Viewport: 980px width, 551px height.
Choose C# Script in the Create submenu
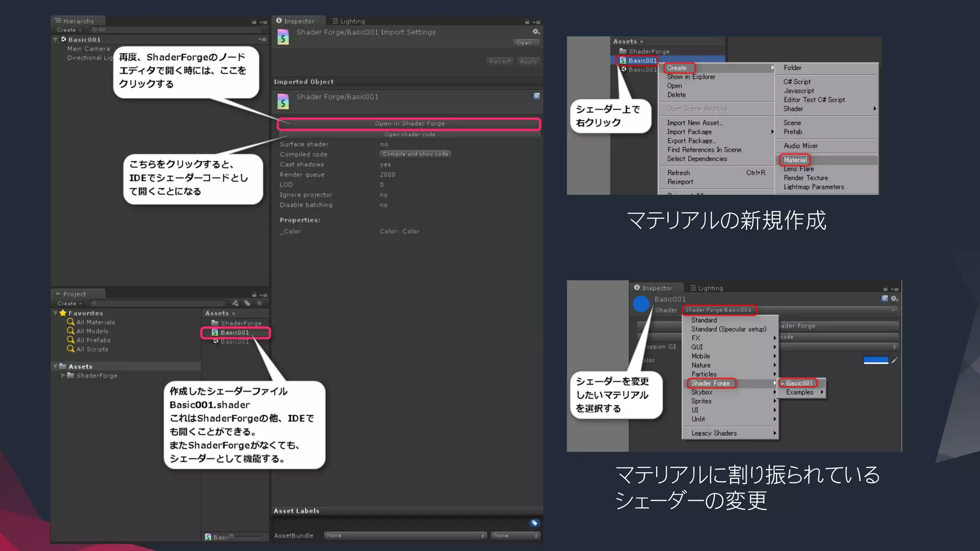[x=797, y=82]
